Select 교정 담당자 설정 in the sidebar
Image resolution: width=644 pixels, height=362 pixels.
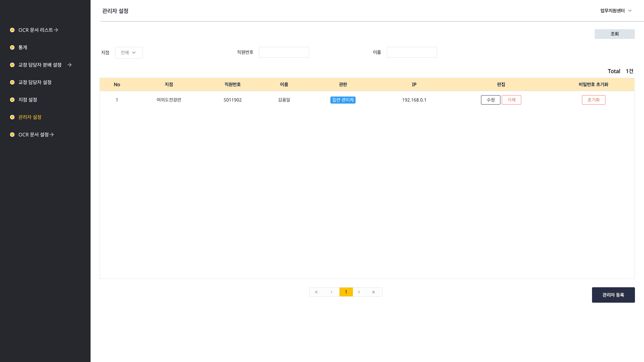click(x=35, y=82)
